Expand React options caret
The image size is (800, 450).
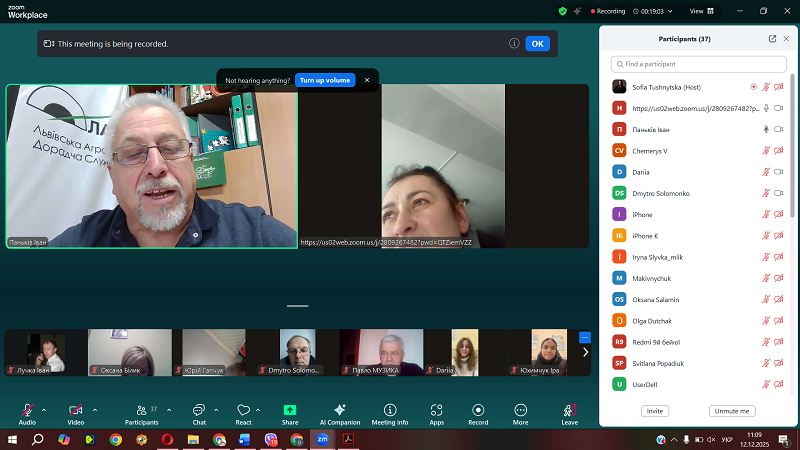pos(258,410)
